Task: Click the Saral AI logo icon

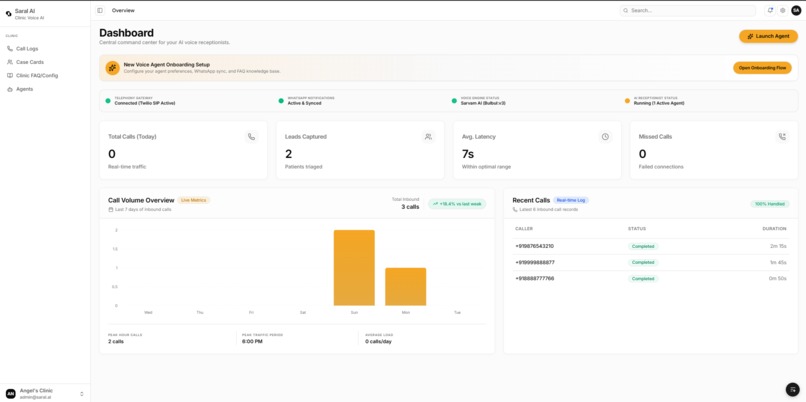Action: [x=8, y=14]
